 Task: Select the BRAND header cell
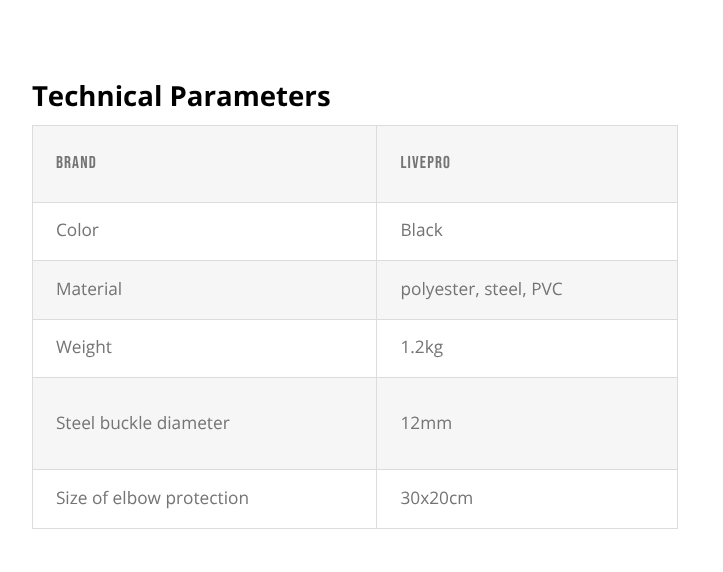tap(76, 163)
